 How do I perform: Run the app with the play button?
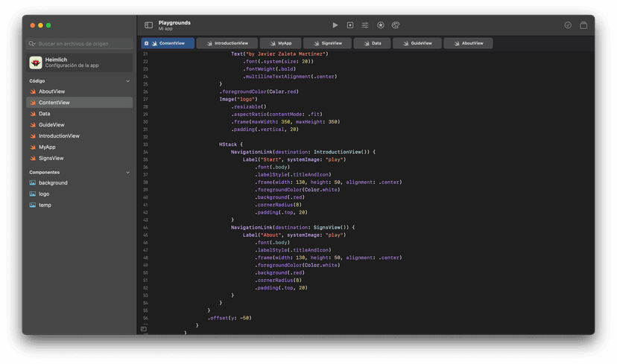335,25
